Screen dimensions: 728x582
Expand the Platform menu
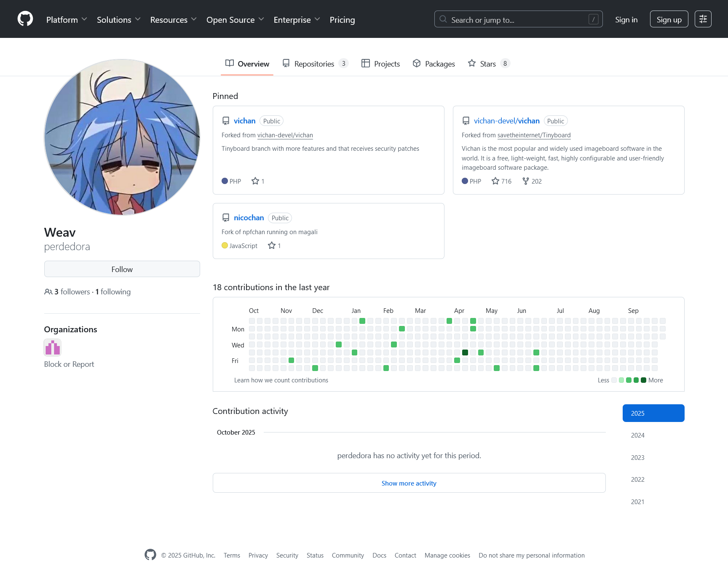point(67,20)
